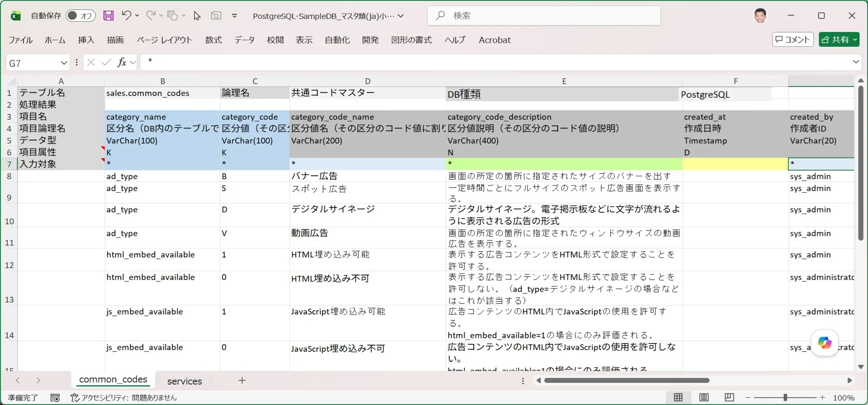Expand the Name Box dropdown showing G7
Viewport: 868px width, 405px height.
coord(64,63)
